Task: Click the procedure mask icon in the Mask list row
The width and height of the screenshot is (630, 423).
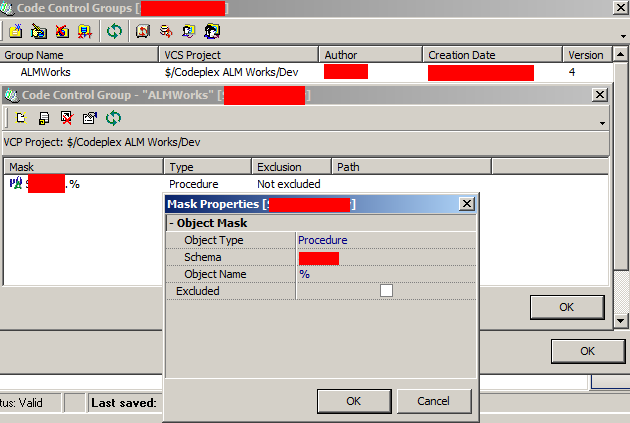Action: (16, 184)
